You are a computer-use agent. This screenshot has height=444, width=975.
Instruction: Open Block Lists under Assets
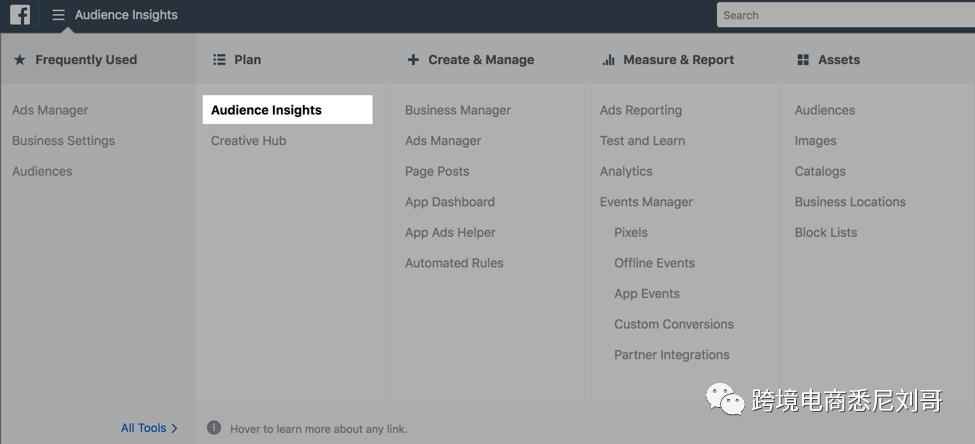pyautogui.click(x=826, y=232)
